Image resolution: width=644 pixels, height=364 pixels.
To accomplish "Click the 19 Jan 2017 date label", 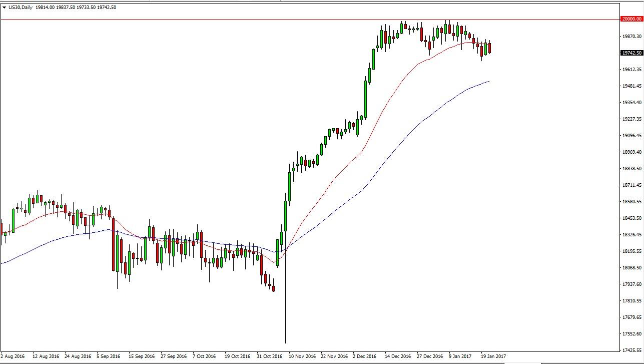I will click(x=493, y=356).
